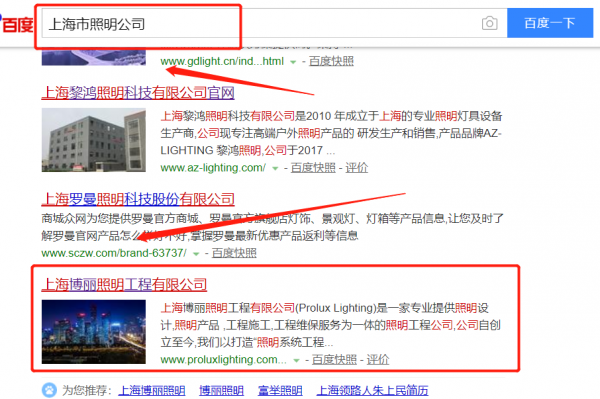Click the Baidu logo
This screenshot has width=600, height=399.
click(x=17, y=24)
